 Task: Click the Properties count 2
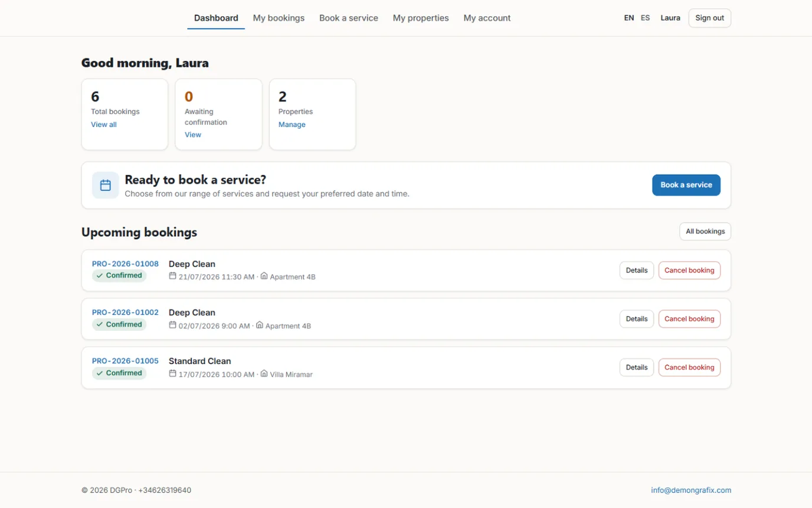(x=283, y=96)
